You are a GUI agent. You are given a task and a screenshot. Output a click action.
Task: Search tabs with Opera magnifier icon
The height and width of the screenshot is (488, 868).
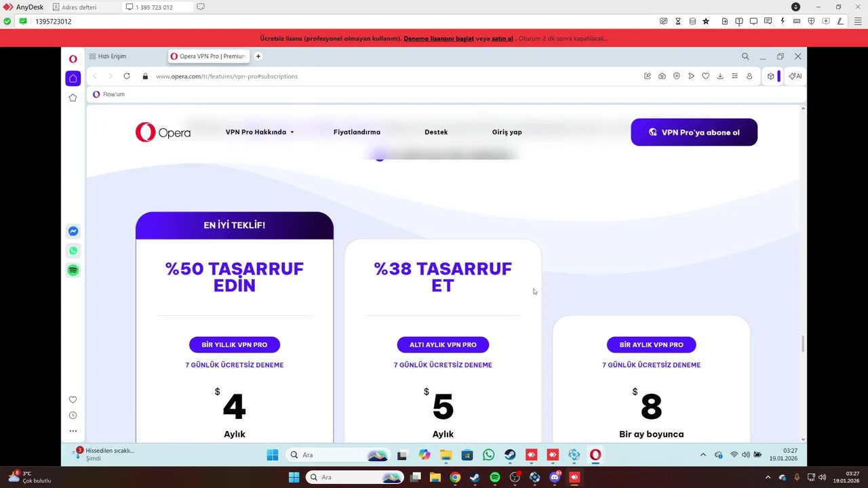pyautogui.click(x=745, y=56)
